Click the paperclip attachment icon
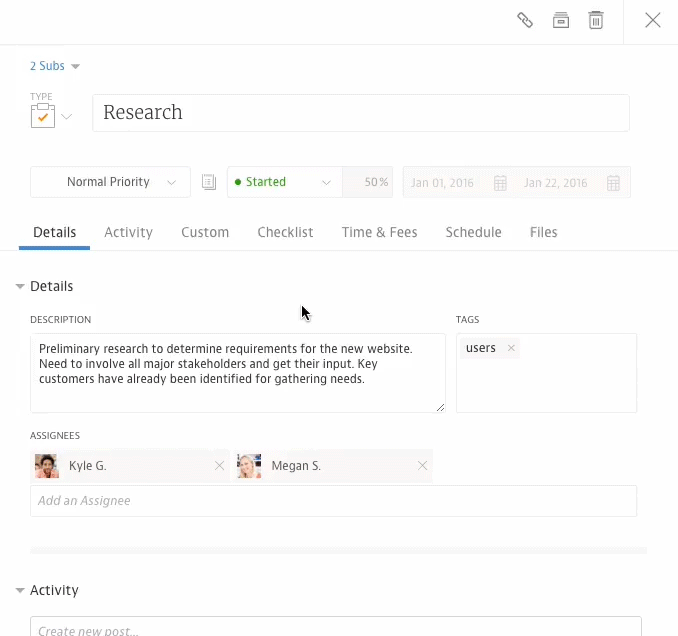Screen dimensions: 678x636 click(x=524, y=20)
